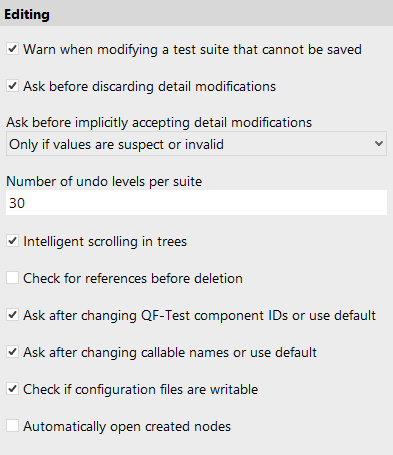Click the 'Check if configuration files are writable' text
Image resolution: width=393 pixels, height=455 pixels.
(x=141, y=390)
